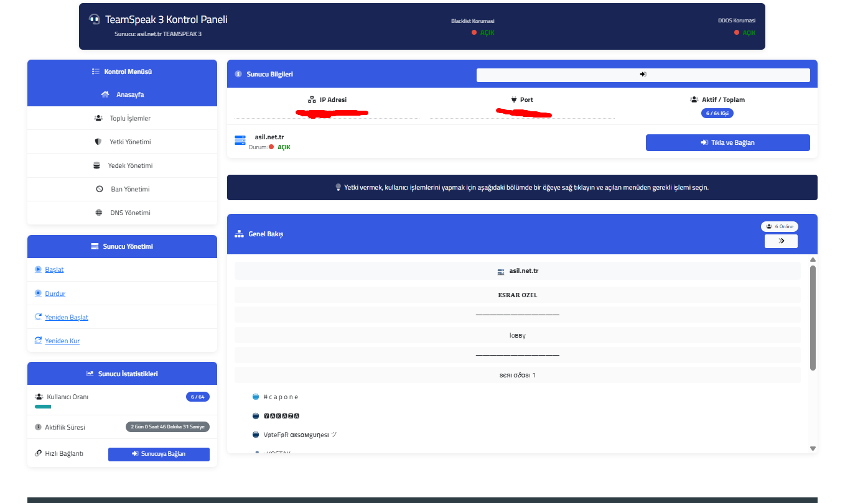Image resolution: width=868 pixels, height=503 pixels.
Task: Click the Başlat link to start server
Action: [x=54, y=270]
